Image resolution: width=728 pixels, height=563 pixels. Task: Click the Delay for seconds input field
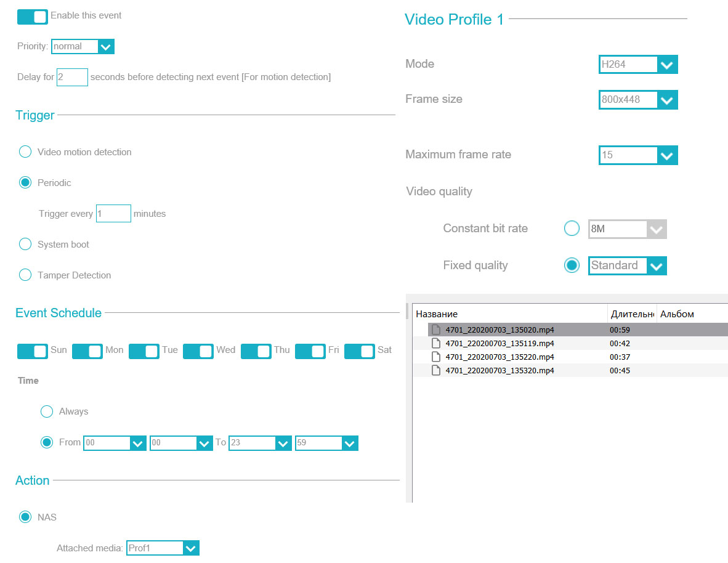tap(72, 77)
